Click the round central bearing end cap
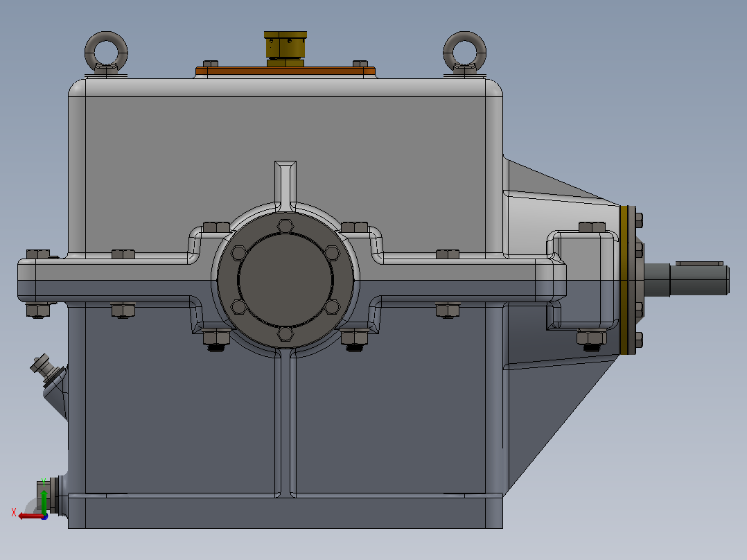747x560 pixels. tap(285, 280)
